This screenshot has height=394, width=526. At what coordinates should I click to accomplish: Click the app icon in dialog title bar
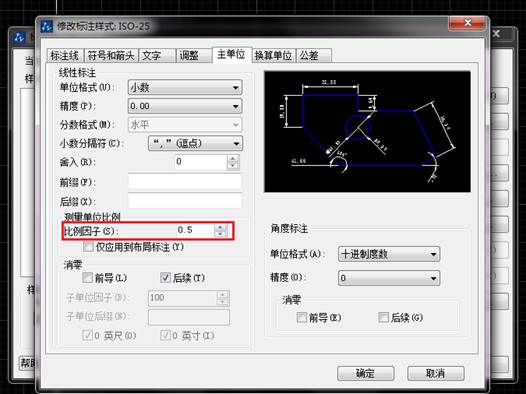(x=47, y=26)
